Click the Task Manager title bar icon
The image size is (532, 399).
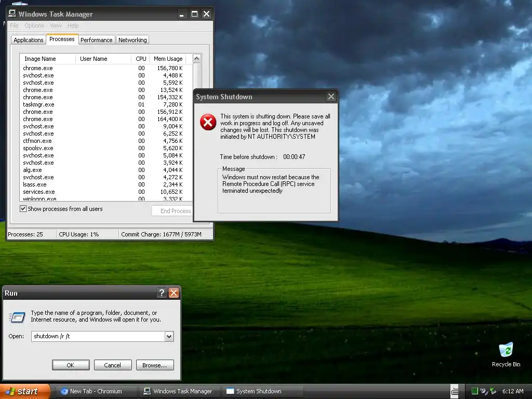12,14
